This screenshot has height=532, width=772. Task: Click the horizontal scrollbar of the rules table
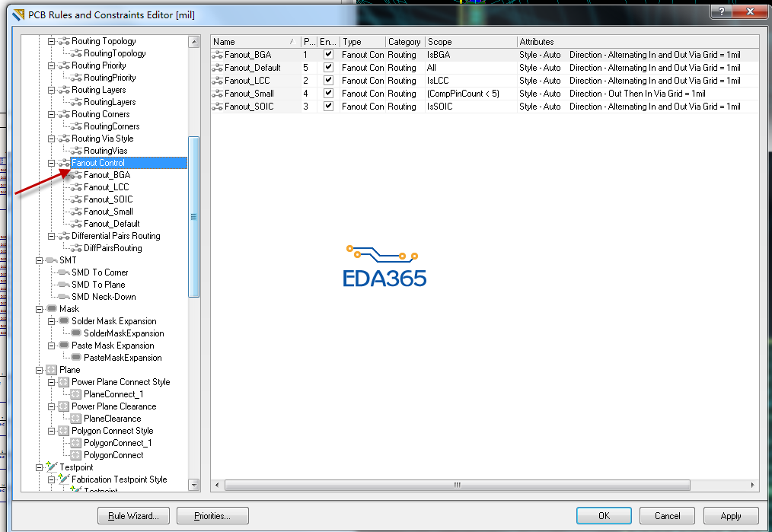458,486
